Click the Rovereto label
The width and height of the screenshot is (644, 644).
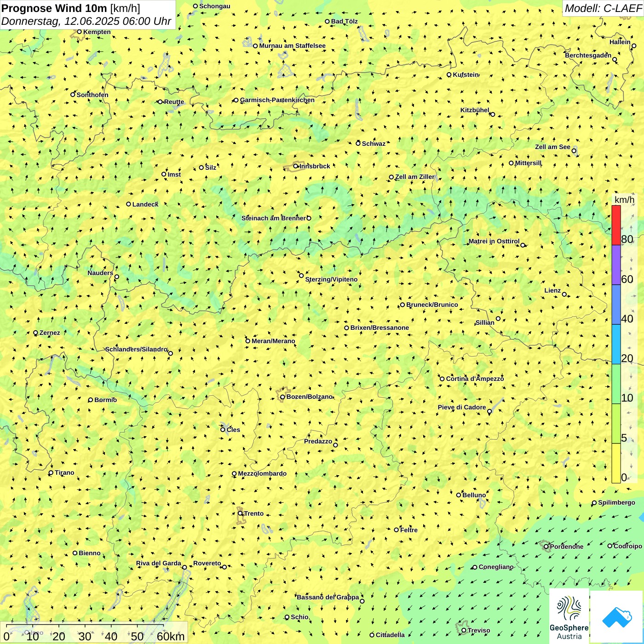pos(207,563)
